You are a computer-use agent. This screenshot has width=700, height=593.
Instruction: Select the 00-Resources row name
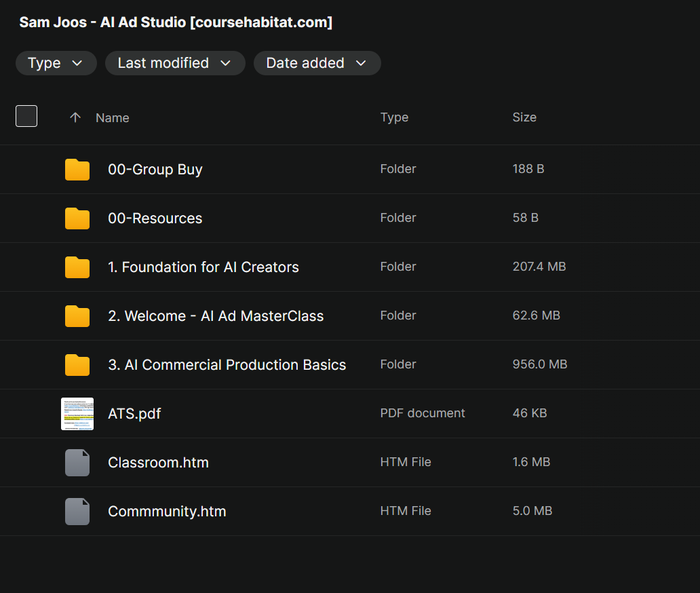tap(155, 218)
